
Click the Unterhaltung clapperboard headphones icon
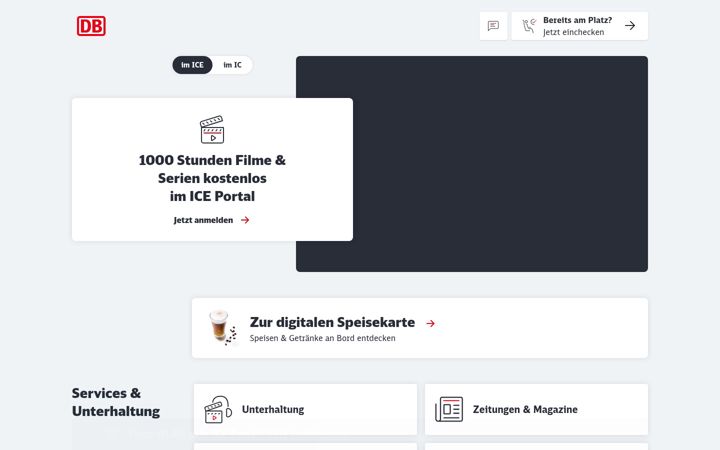(218, 409)
